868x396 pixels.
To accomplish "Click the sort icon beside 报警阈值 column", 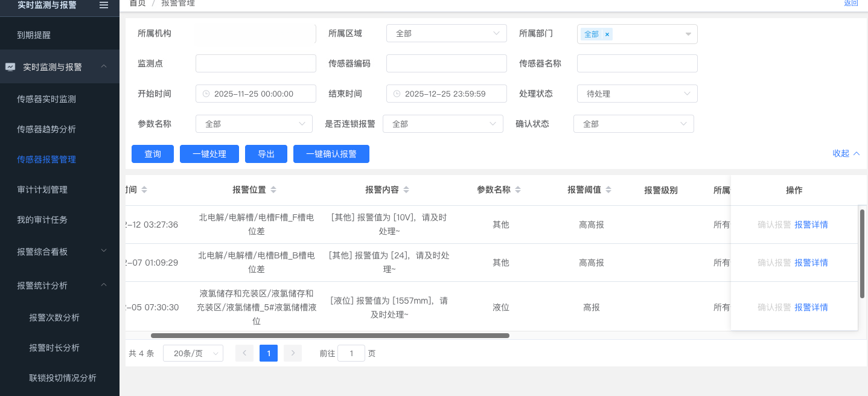I will pyautogui.click(x=608, y=190).
